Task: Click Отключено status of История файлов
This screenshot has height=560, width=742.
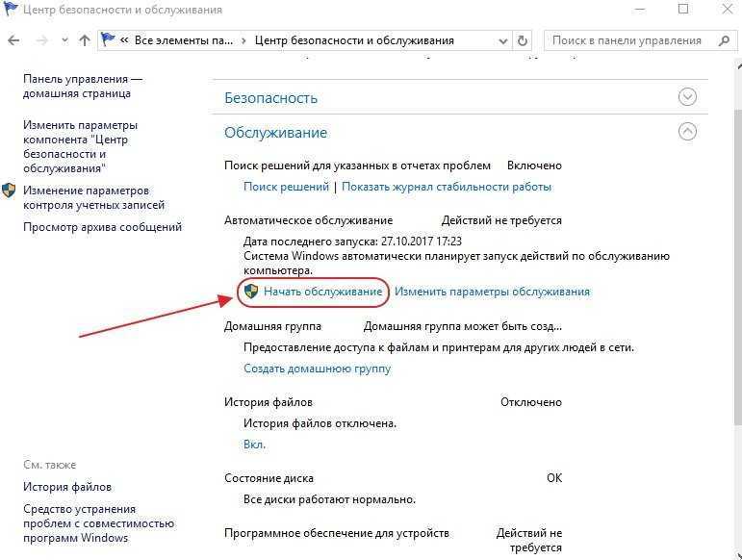Action: point(531,402)
